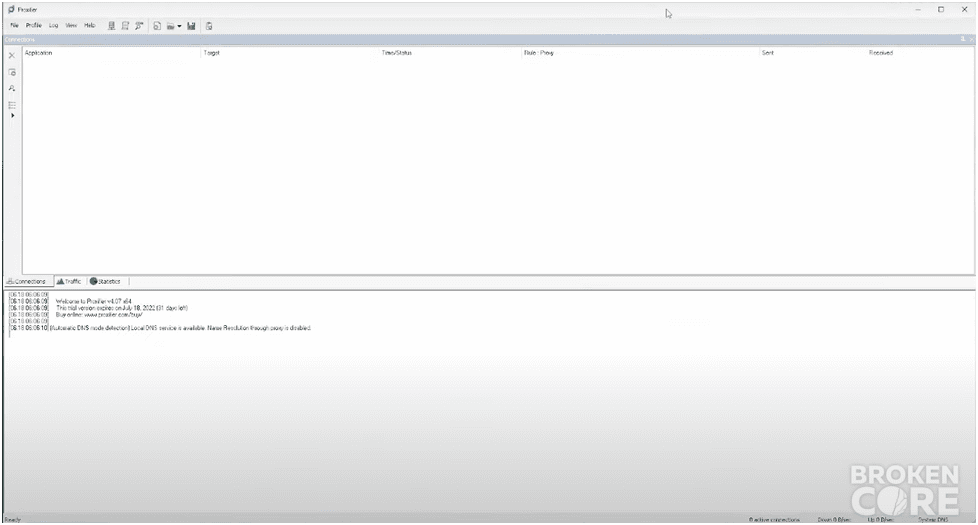Image resolution: width=978 pixels, height=525 pixels.
Task: Click the search side toolbar icon
Action: pos(12,89)
